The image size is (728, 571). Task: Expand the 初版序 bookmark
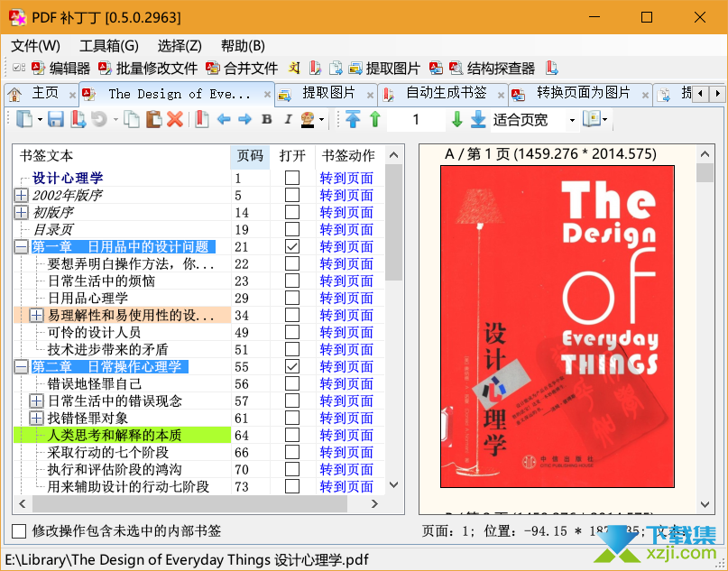coord(21,212)
